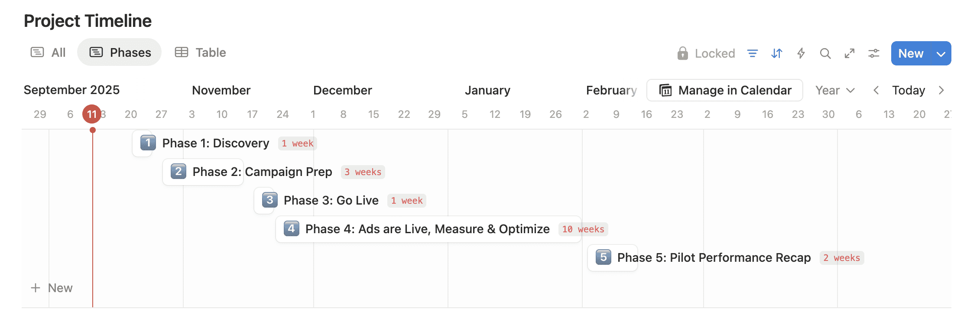The height and width of the screenshot is (332, 980).
Task: Select the Phase 4 ten weeks duration badge
Action: 583,229
